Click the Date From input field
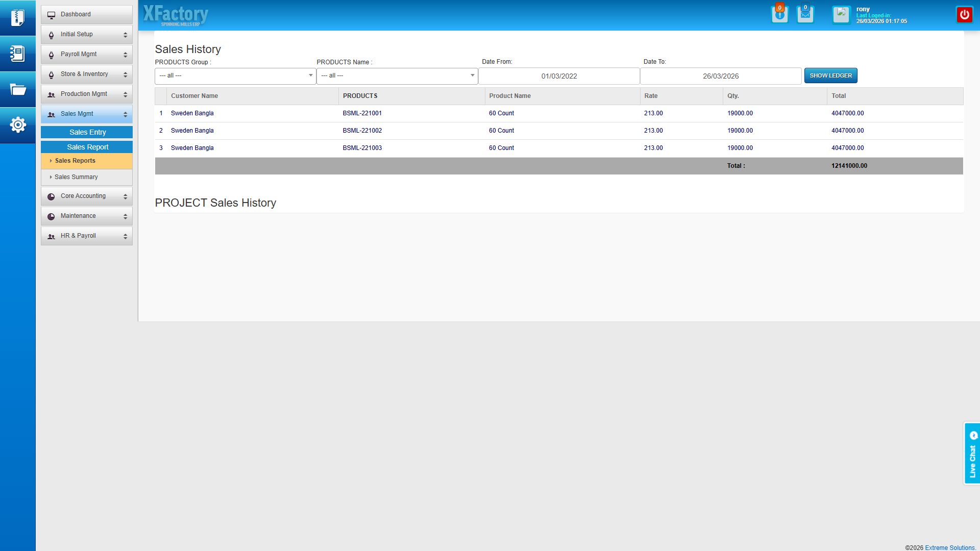This screenshot has width=980, height=551. tap(559, 76)
